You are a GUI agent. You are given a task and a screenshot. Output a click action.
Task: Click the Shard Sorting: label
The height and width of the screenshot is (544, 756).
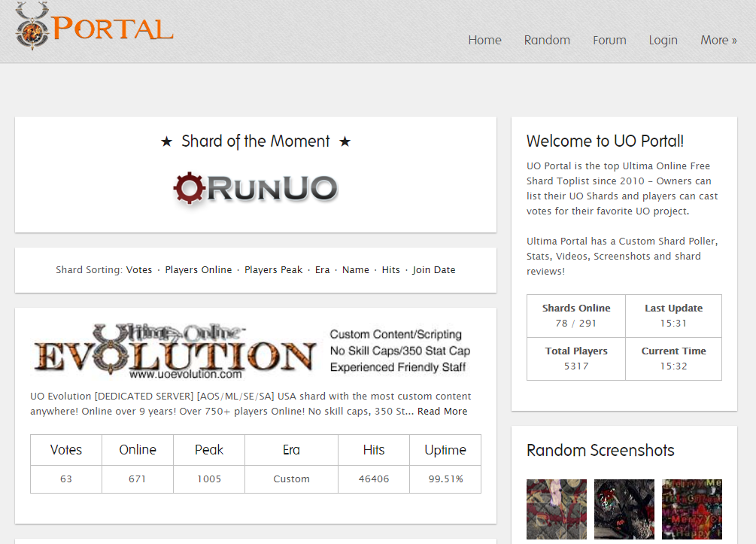click(90, 270)
